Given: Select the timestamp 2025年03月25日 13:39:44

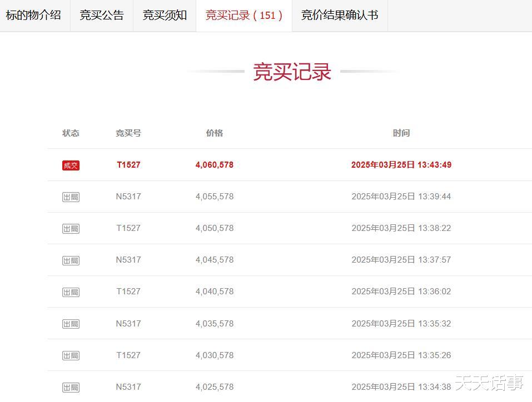Looking at the screenshot, I should pyautogui.click(x=401, y=197).
